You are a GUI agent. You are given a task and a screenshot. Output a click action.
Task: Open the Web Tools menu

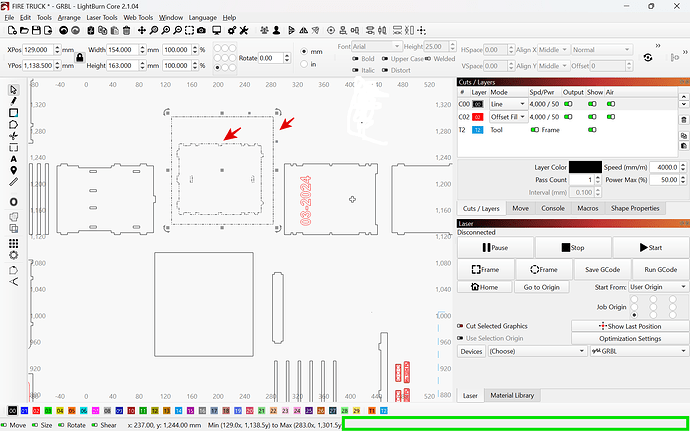(x=138, y=18)
